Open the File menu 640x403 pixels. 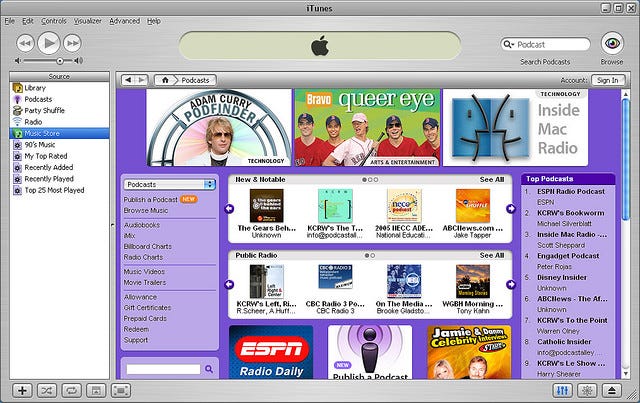pos(10,21)
